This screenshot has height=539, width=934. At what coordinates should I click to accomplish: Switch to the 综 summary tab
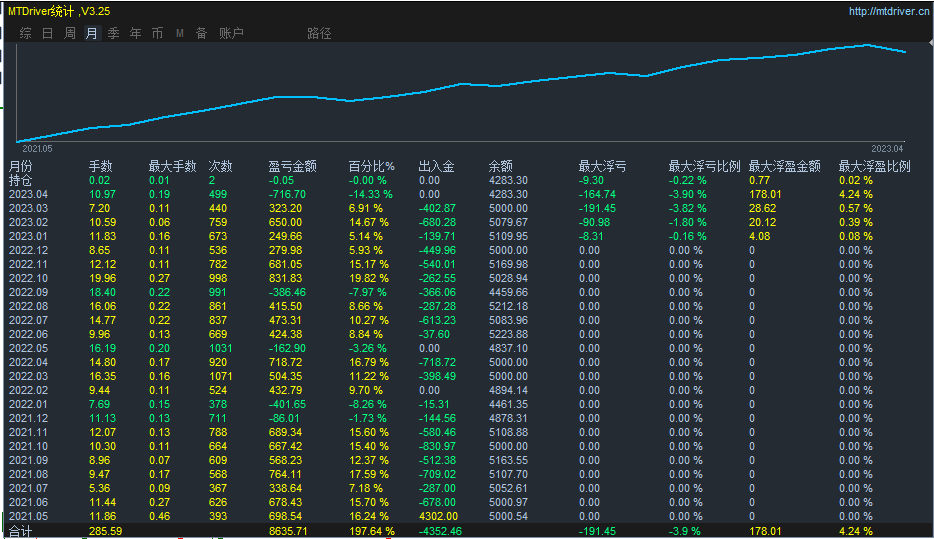pyautogui.click(x=26, y=33)
